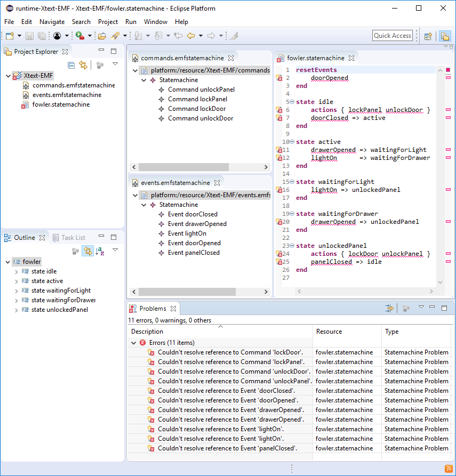Toggle Link with Editor in Project Explorer
Image resolution: width=456 pixels, height=476 pixels.
(x=83, y=65)
